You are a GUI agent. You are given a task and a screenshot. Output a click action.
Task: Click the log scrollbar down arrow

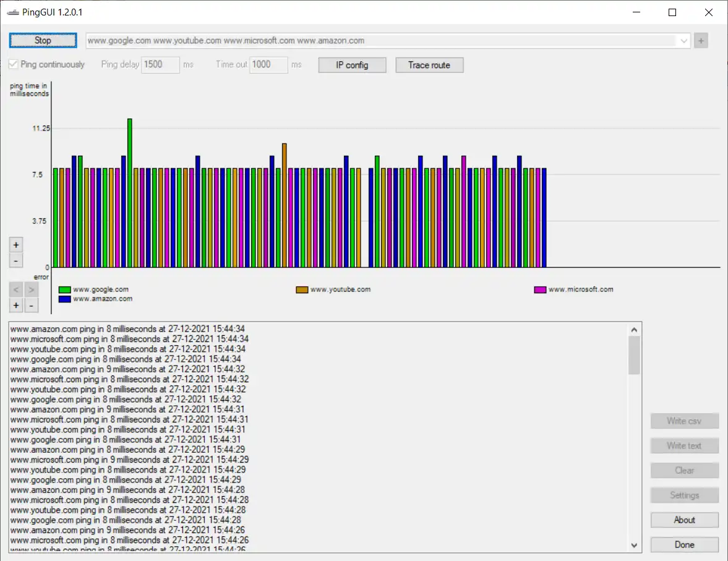click(634, 545)
